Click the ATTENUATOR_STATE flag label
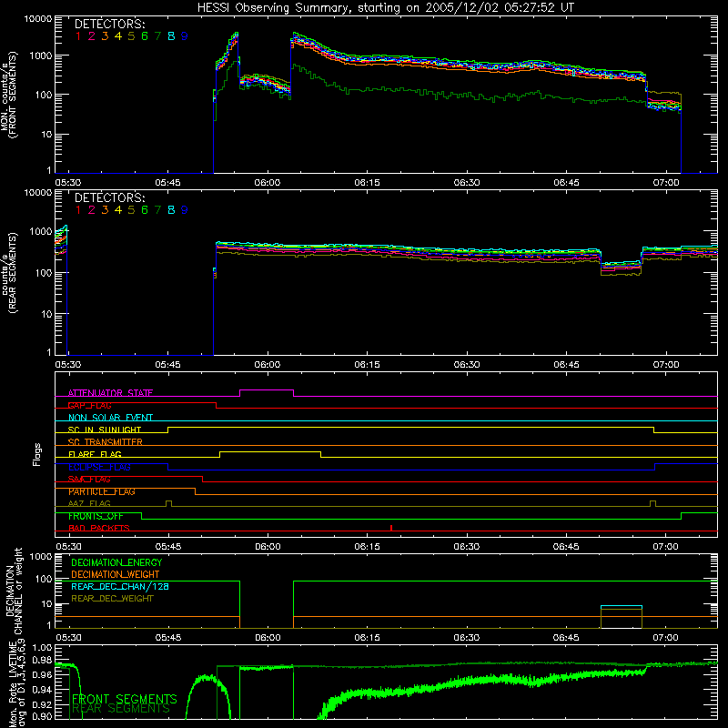Screen dimensions: 728x728 coord(110,393)
